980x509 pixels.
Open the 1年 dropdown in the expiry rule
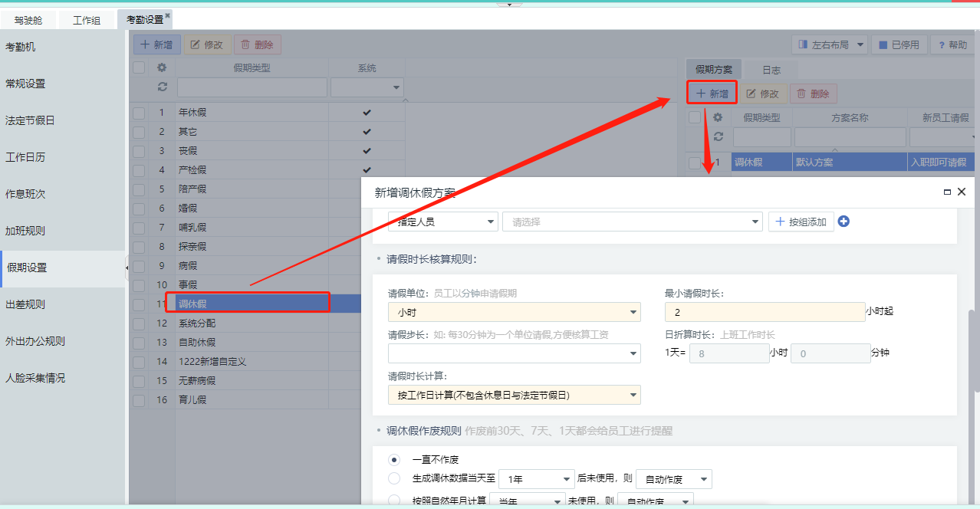coord(536,479)
